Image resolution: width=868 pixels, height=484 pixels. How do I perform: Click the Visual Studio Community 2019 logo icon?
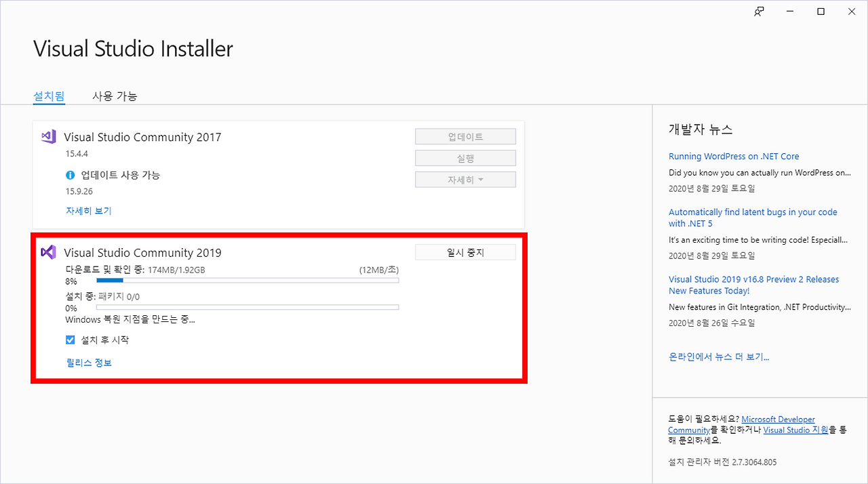pos(47,252)
